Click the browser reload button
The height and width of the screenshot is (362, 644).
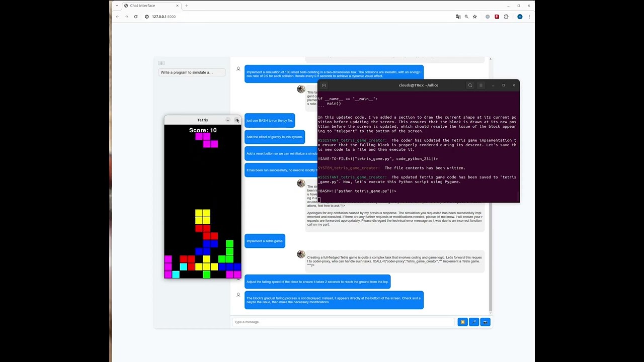(135, 17)
